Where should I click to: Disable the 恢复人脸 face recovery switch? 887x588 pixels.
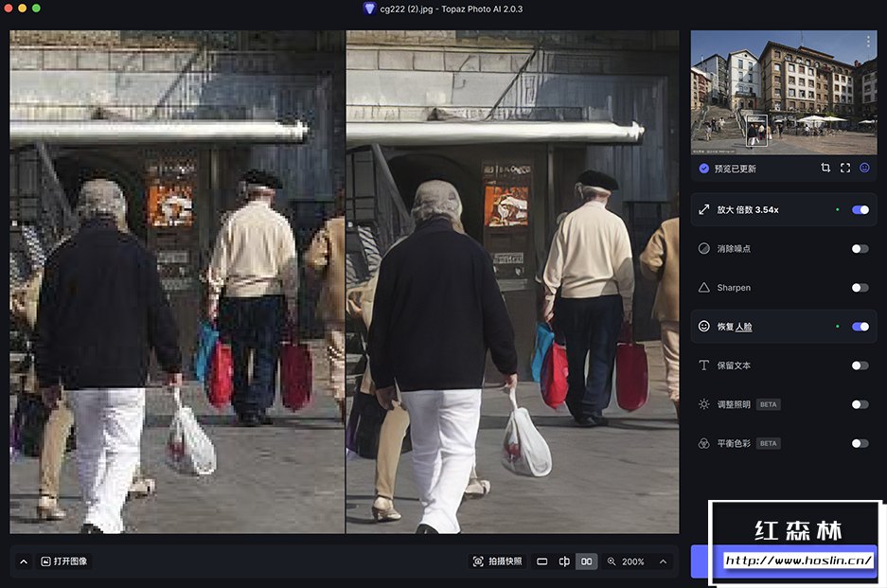pyautogui.click(x=860, y=327)
